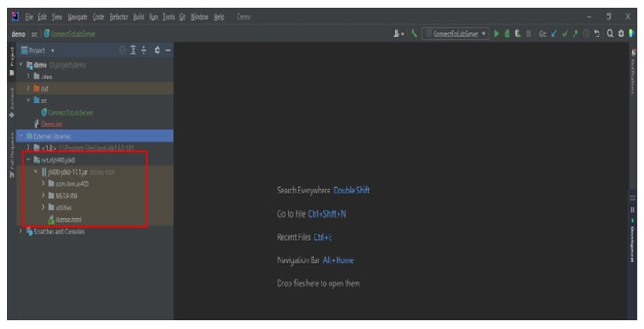Click the demo breadcrumb
The width and height of the screenshot is (644, 329).
click(x=19, y=34)
